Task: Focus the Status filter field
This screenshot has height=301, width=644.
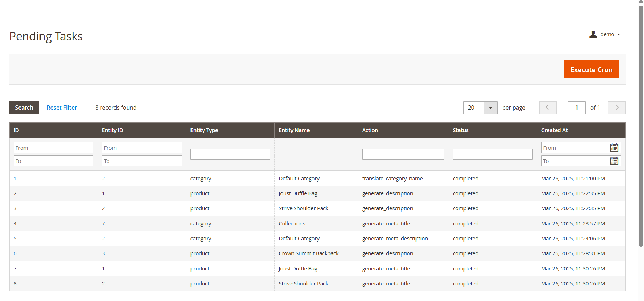Action: tap(493, 154)
